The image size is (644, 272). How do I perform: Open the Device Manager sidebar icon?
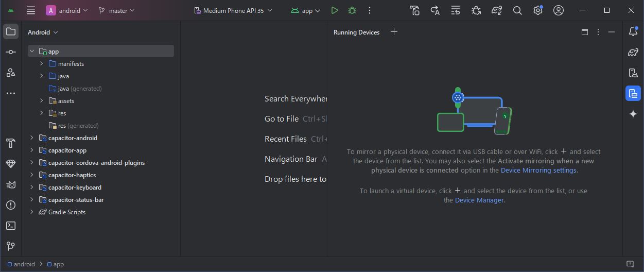click(x=633, y=73)
